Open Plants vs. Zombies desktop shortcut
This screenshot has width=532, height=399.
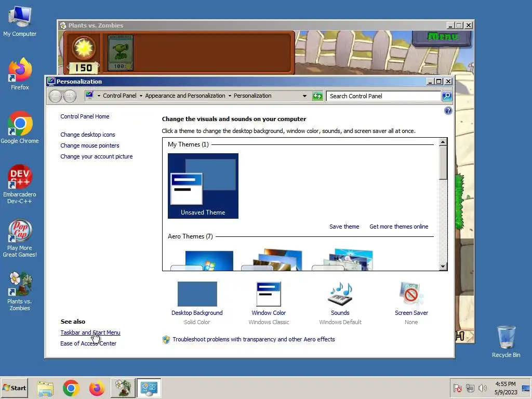click(20, 291)
